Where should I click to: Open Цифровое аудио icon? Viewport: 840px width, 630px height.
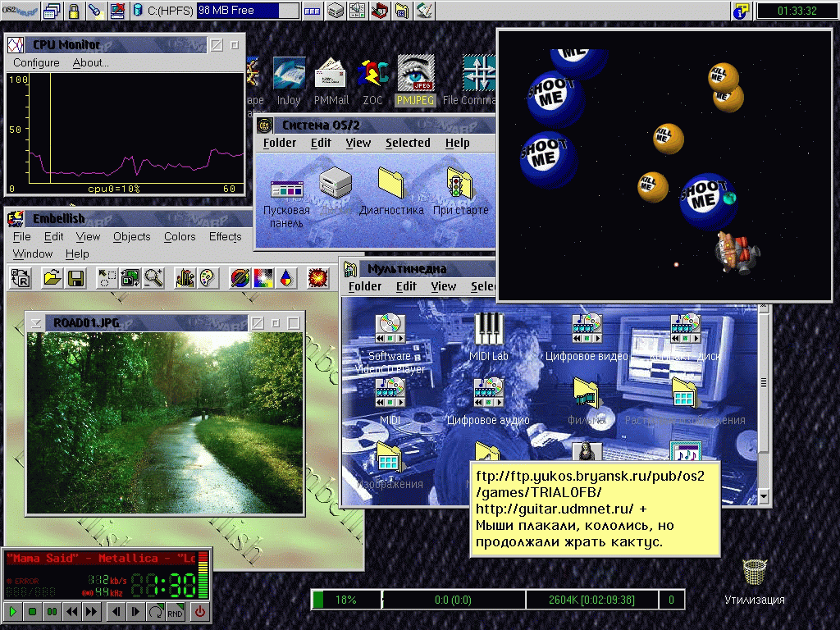point(489,402)
